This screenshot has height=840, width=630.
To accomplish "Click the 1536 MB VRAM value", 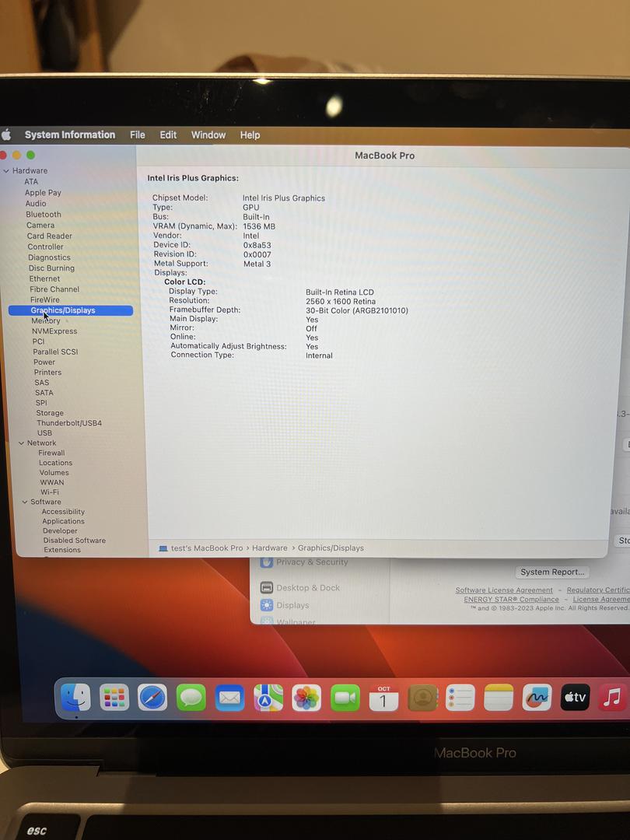I will tap(259, 226).
